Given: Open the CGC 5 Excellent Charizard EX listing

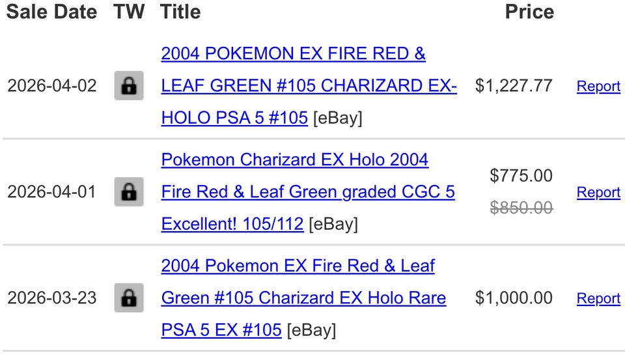Looking at the screenshot, I should 308,192.
